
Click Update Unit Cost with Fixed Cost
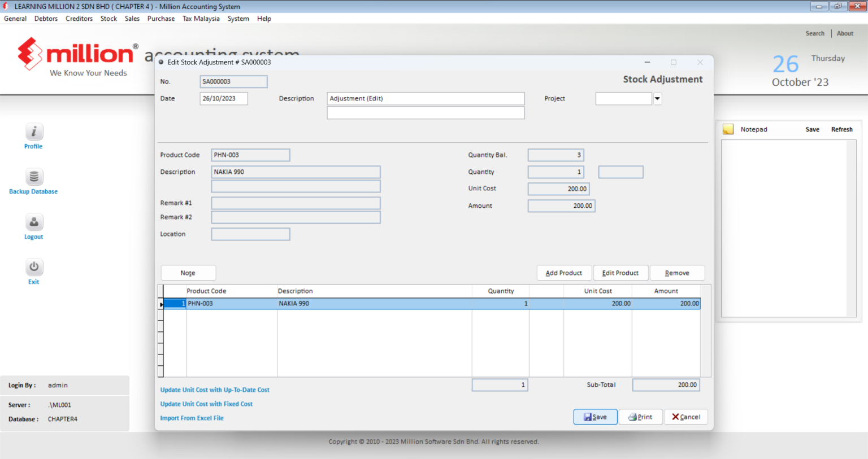(206, 404)
